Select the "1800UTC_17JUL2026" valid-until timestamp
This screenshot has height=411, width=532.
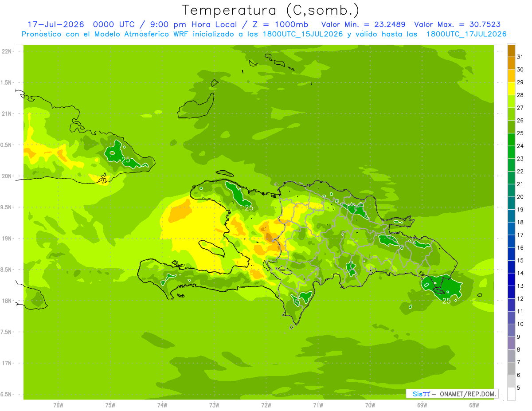[466, 34]
